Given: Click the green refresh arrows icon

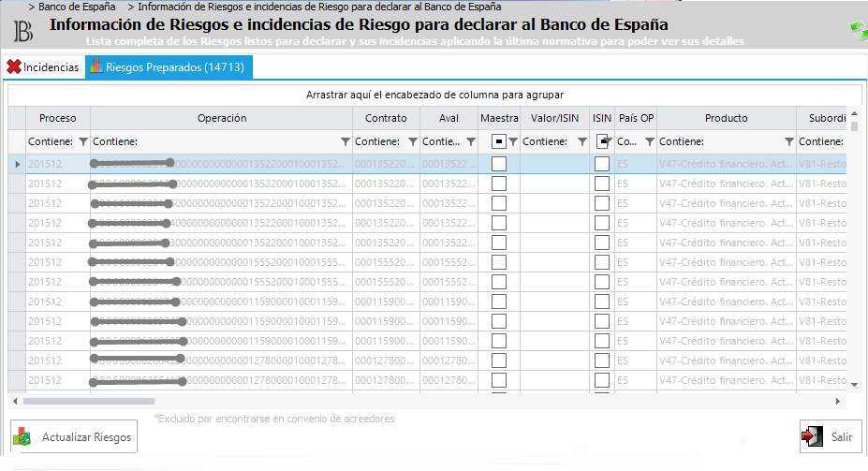Looking at the screenshot, I should coord(859,29).
